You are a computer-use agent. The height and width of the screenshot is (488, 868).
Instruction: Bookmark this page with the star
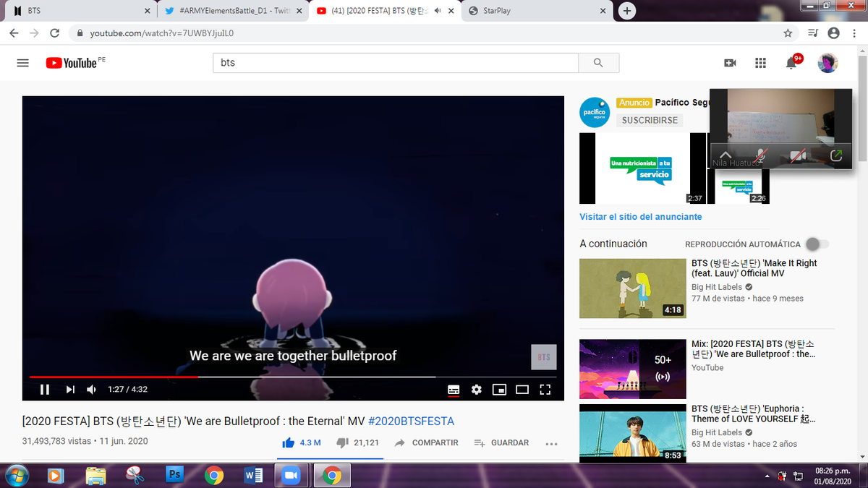coord(788,33)
